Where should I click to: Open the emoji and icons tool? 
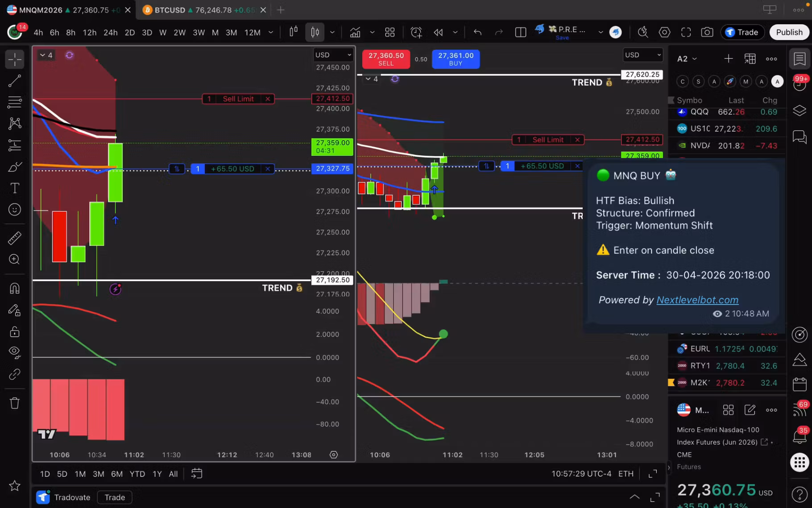[x=15, y=209]
